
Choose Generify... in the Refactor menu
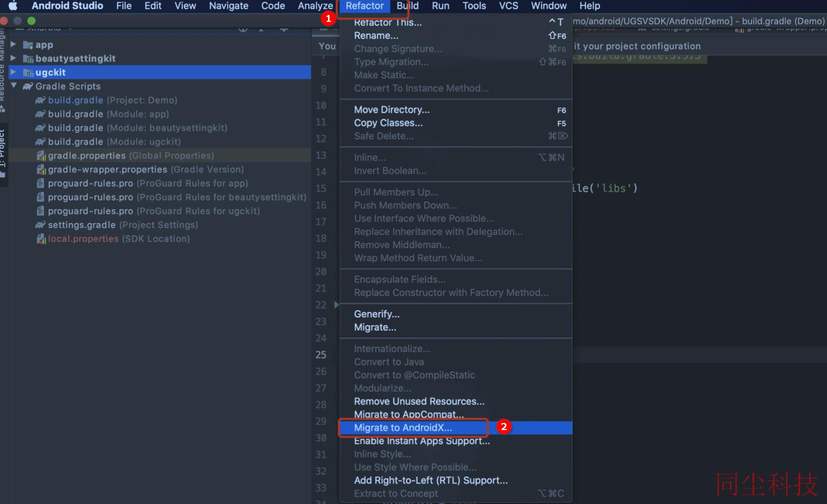(456, 314)
